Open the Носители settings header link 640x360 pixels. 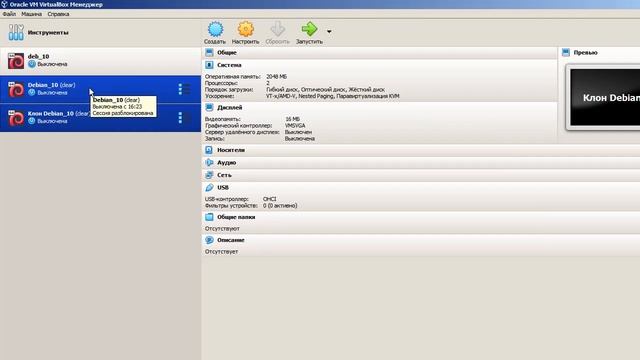click(x=231, y=150)
